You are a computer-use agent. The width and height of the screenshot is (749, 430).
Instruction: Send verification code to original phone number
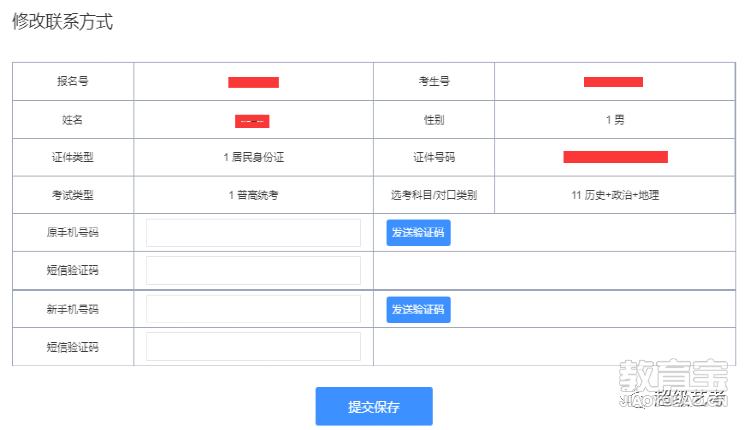418,233
